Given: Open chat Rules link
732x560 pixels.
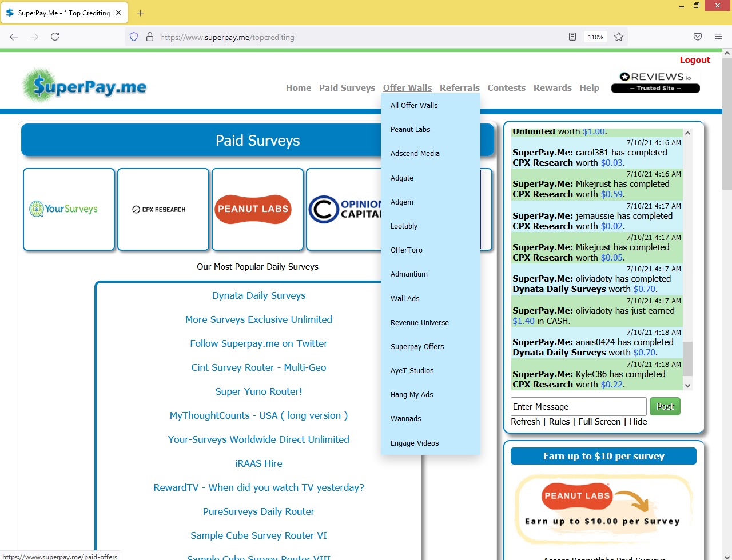Looking at the screenshot, I should [x=559, y=422].
